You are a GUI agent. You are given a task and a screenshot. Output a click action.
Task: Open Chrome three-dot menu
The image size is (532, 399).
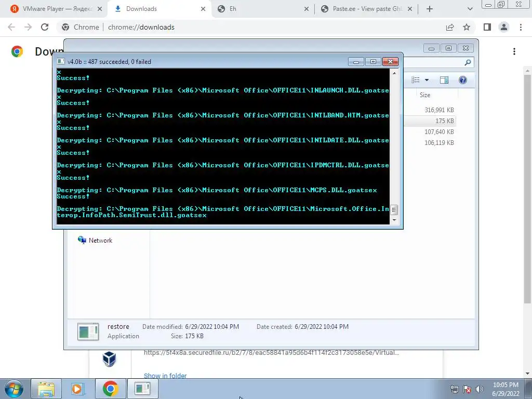pyautogui.click(x=521, y=27)
